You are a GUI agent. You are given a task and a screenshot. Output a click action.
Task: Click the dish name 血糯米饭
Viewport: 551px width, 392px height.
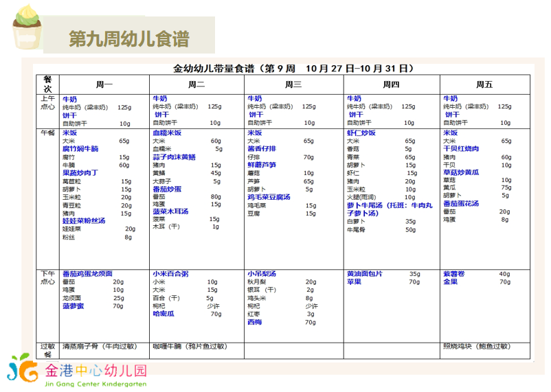click(x=167, y=132)
